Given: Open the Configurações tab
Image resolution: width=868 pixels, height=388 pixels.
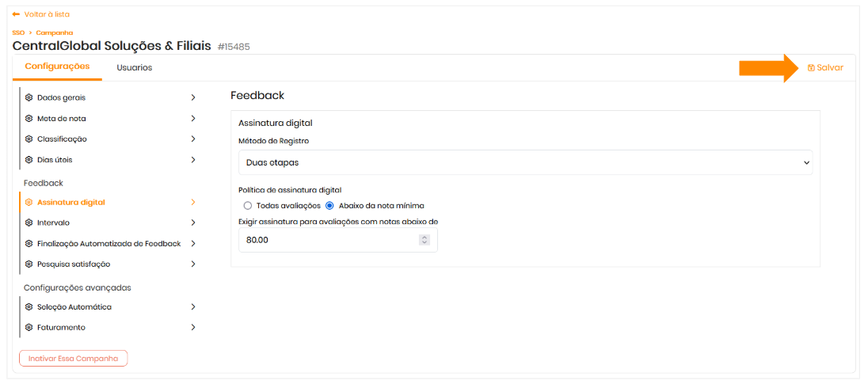Looking at the screenshot, I should point(57,67).
